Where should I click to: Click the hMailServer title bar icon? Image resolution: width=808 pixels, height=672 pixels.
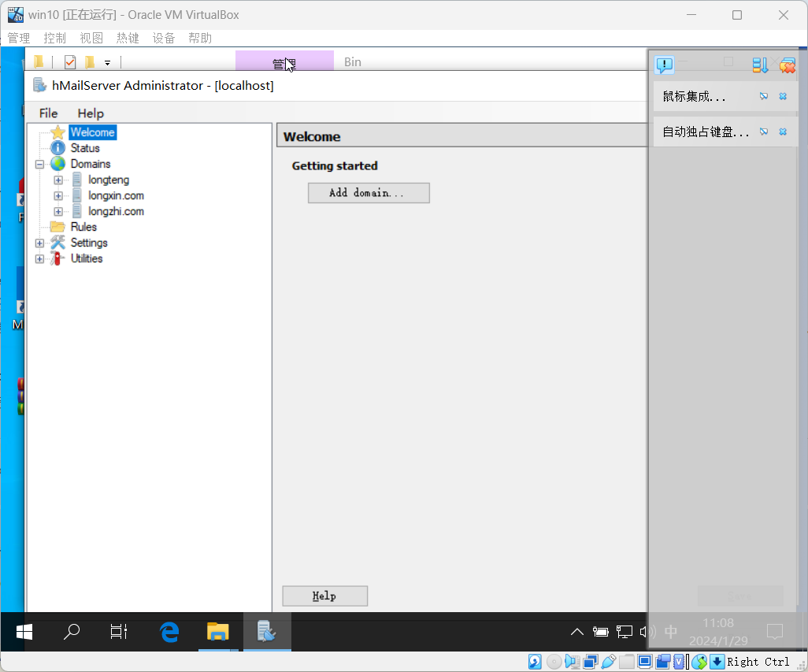39,85
